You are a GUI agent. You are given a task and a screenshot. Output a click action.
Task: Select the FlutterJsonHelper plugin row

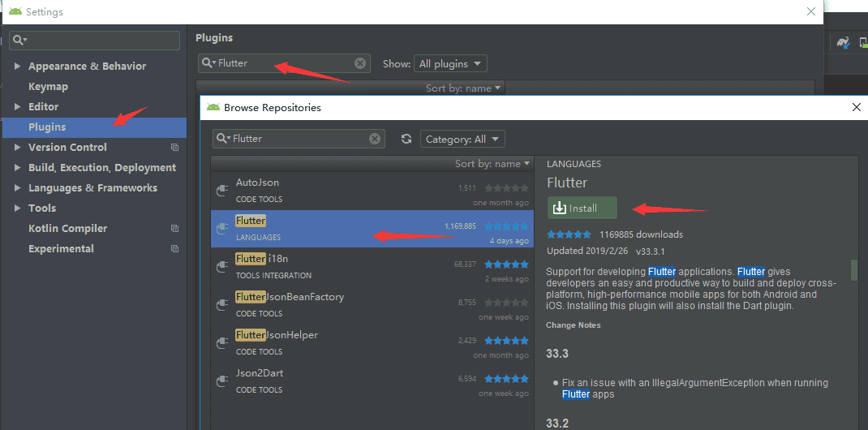[x=372, y=343]
